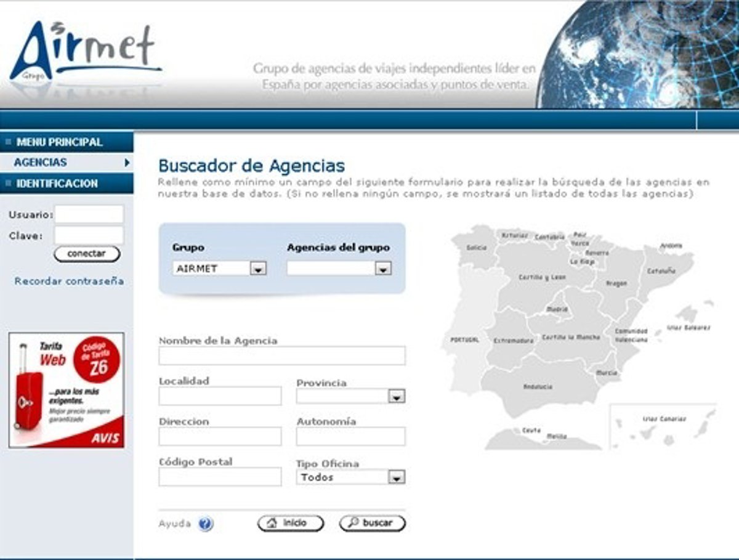Click the Airmet logo
This screenshot has width=739, height=560.
tap(84, 52)
